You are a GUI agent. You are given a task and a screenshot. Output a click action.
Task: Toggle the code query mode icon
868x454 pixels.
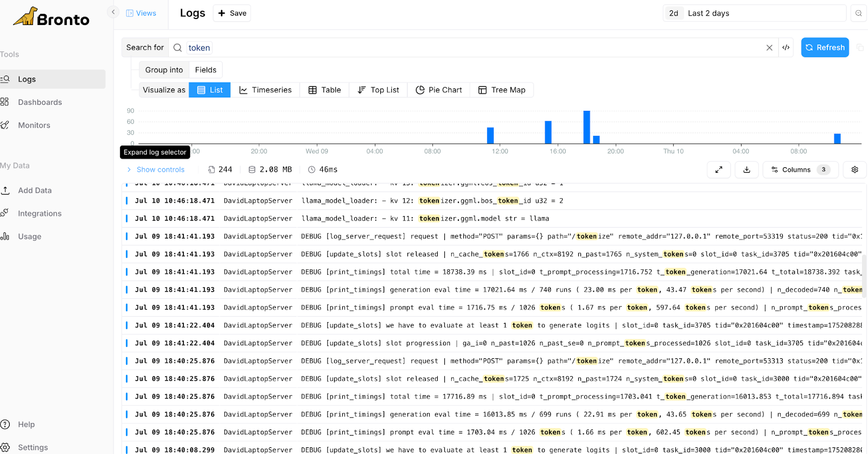[786, 48]
